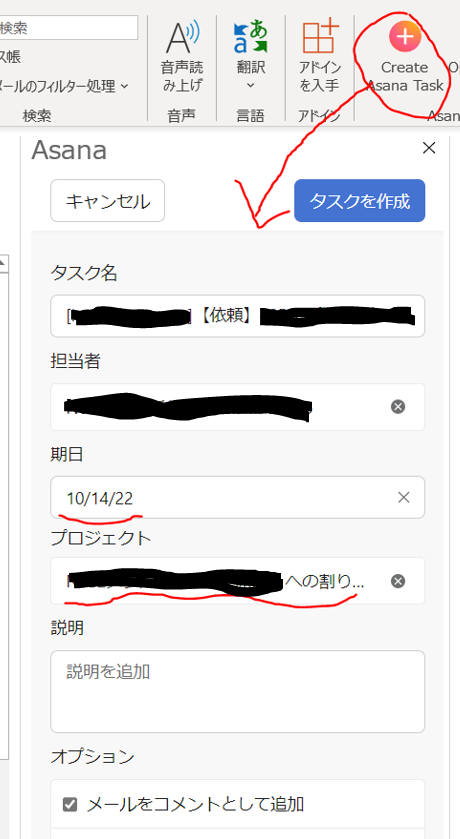460x839 pixels.
Task: Click into the タスク名 field
Action: coord(237,316)
